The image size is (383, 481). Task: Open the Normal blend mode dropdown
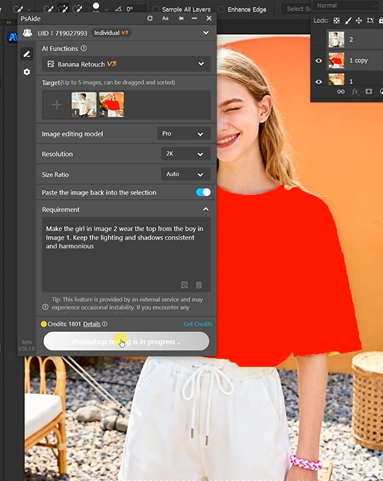[x=347, y=6]
